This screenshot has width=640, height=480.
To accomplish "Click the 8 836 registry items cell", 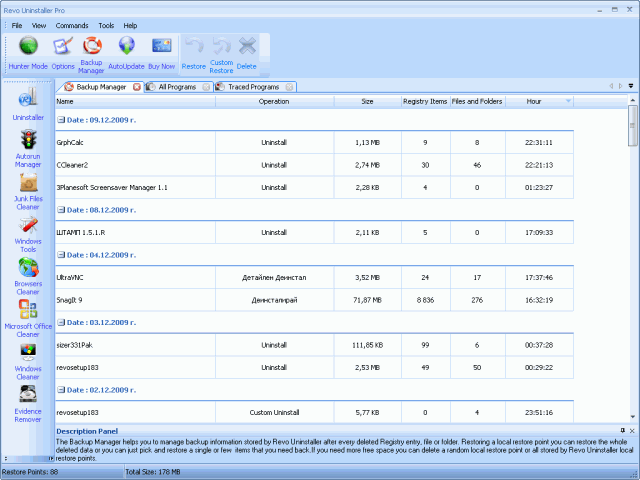I will point(425,300).
